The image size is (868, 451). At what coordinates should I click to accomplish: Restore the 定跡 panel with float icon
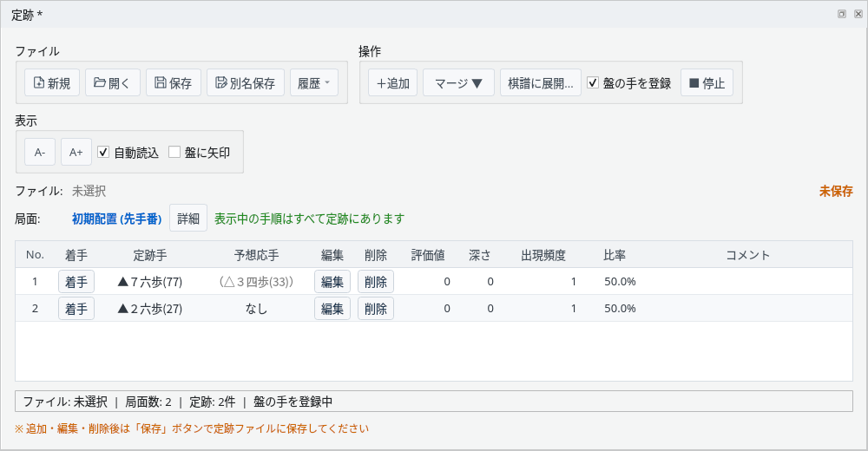[x=841, y=14]
